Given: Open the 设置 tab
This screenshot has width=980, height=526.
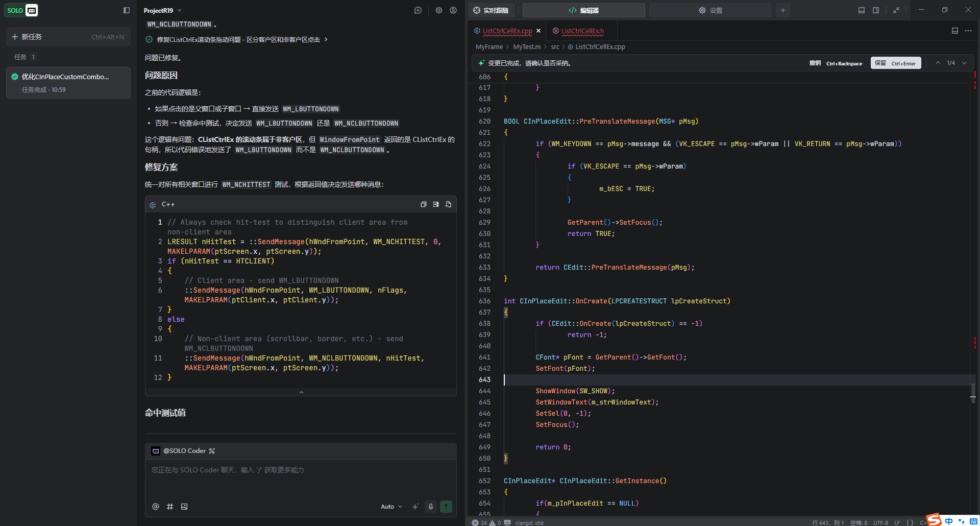Looking at the screenshot, I should (x=710, y=10).
